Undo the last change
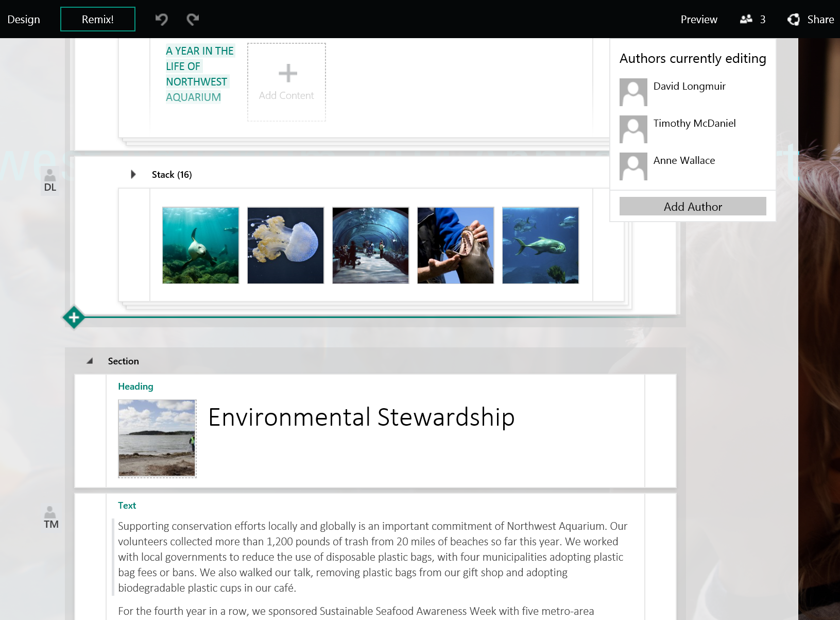Viewport: 840px width, 620px height. (161, 19)
